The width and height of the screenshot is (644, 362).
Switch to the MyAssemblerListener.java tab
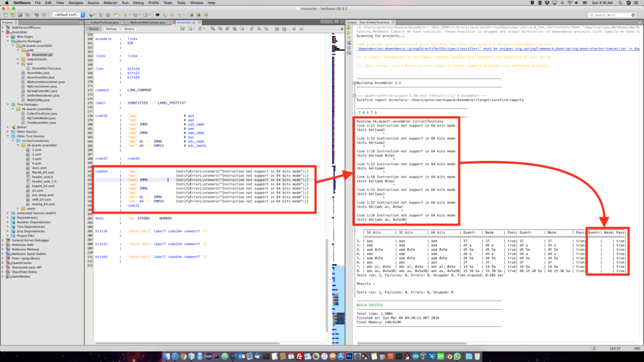(x=147, y=22)
